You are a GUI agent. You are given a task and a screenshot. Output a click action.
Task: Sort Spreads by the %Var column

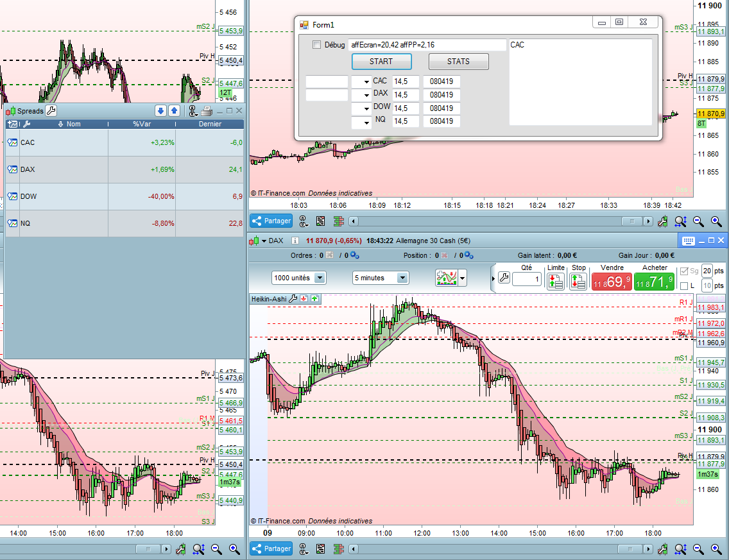click(x=142, y=124)
